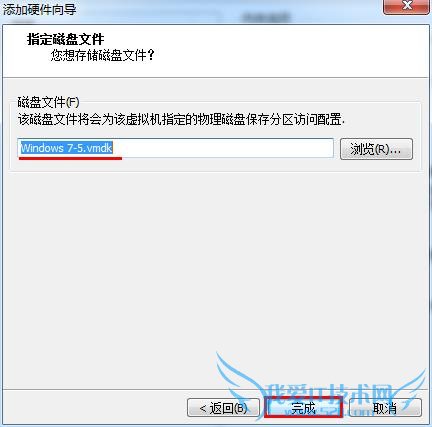Close the 添加硬件向导 wizard window
The height and width of the screenshot is (427, 432).
pos(407,6)
